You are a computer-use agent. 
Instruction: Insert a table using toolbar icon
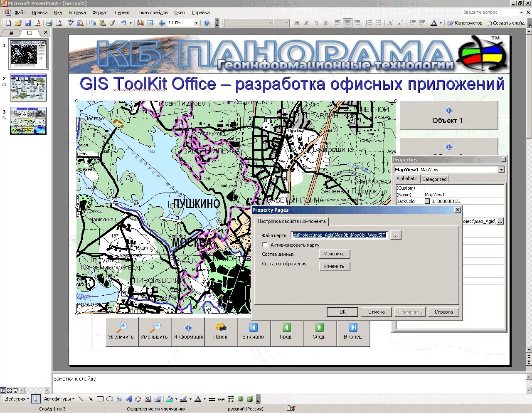pos(150,23)
